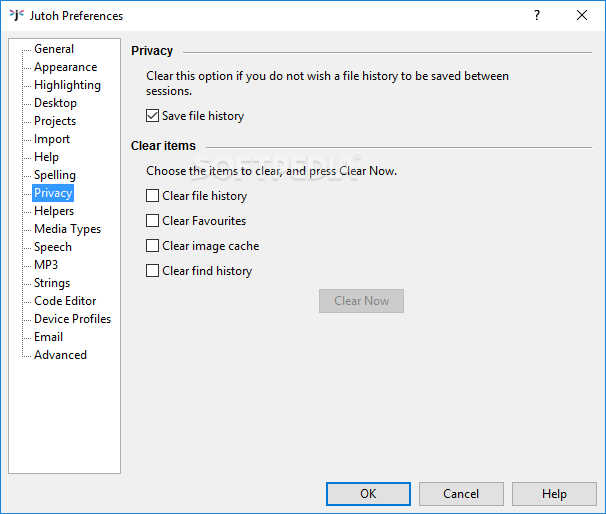The width and height of the screenshot is (606, 514).
Task: Open Spelling settings
Action: click(x=54, y=175)
